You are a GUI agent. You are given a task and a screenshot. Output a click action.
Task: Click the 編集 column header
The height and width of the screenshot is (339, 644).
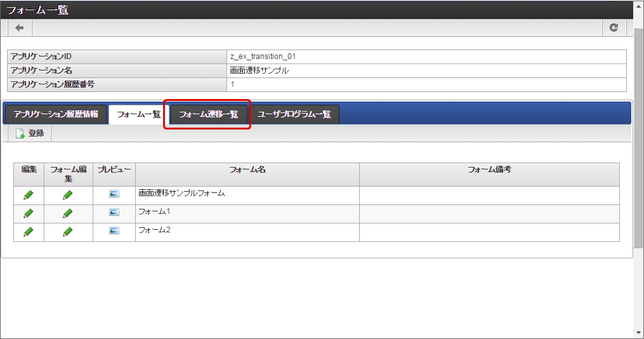pos(29,174)
